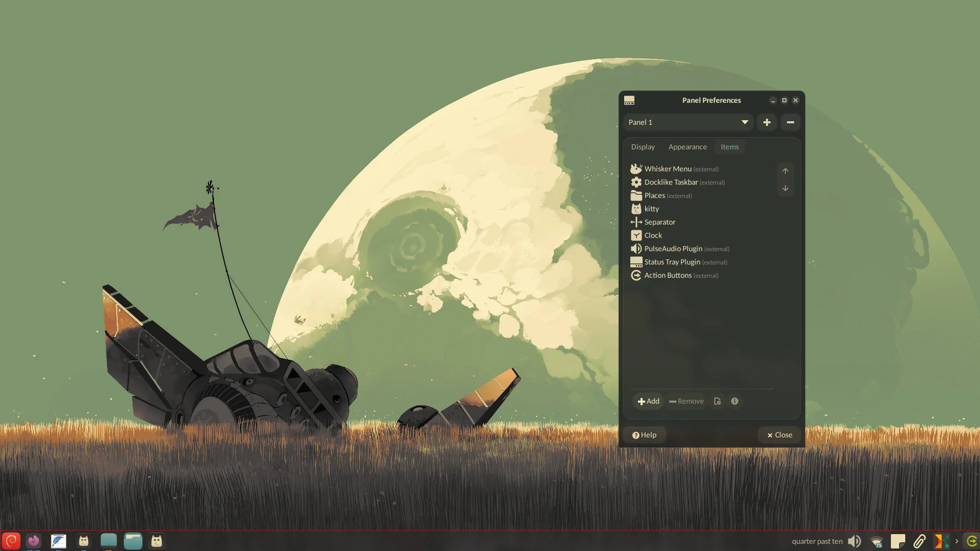
Task: Expand the hidden tray icons chevron
Action: (955, 541)
